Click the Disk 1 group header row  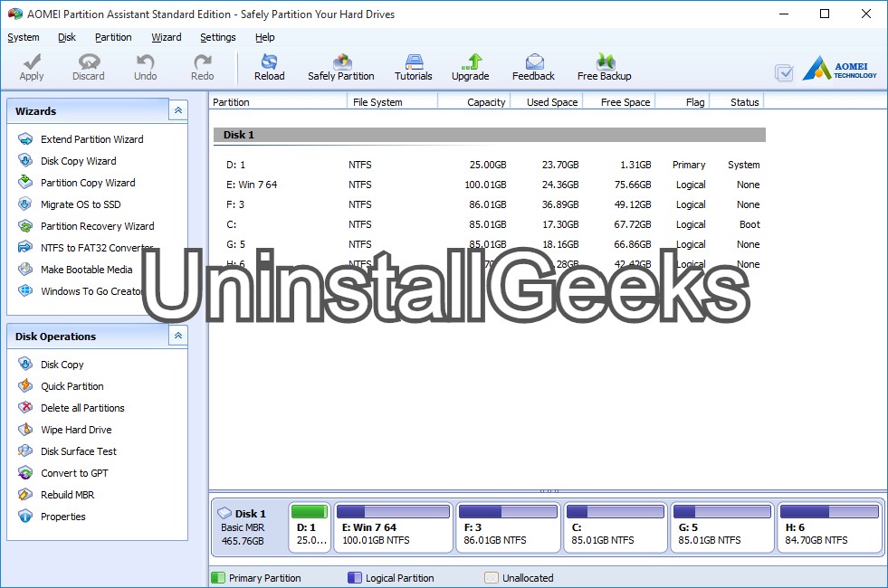[490, 135]
